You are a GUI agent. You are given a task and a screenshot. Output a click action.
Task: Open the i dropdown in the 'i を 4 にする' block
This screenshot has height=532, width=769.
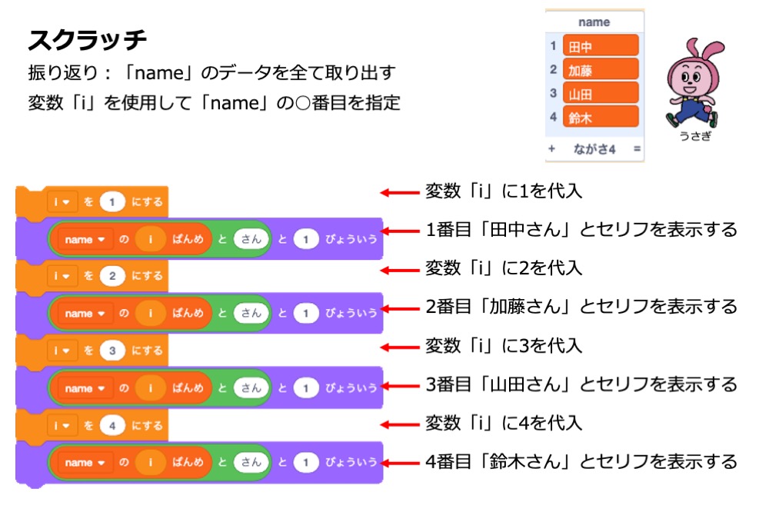coord(62,425)
